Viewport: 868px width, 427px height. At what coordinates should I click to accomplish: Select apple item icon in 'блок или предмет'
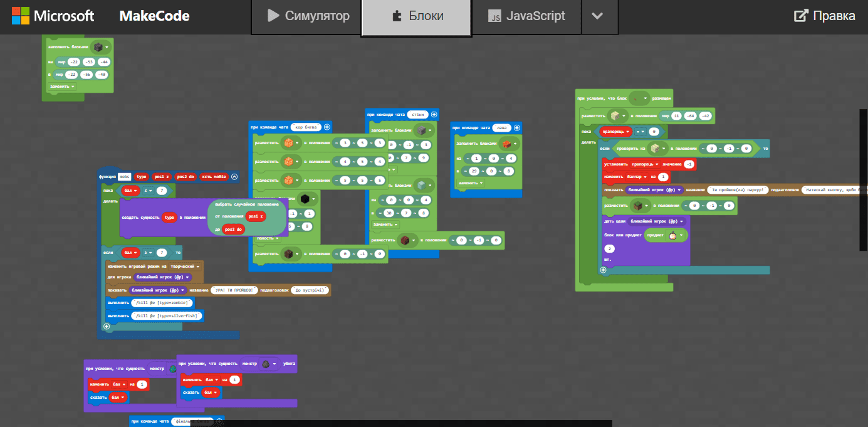click(672, 235)
